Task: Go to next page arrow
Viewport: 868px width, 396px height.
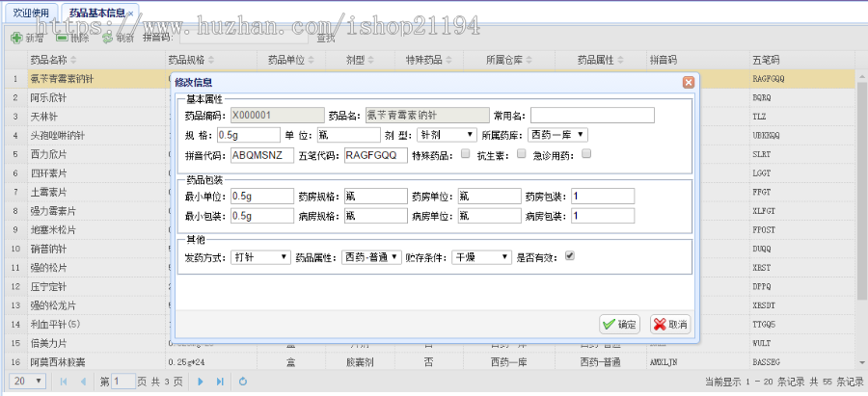Action: tap(201, 382)
